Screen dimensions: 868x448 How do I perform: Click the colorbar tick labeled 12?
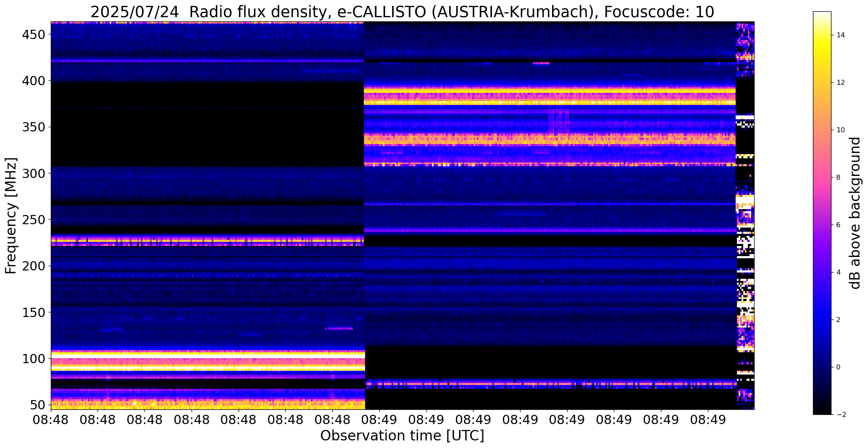(x=840, y=83)
